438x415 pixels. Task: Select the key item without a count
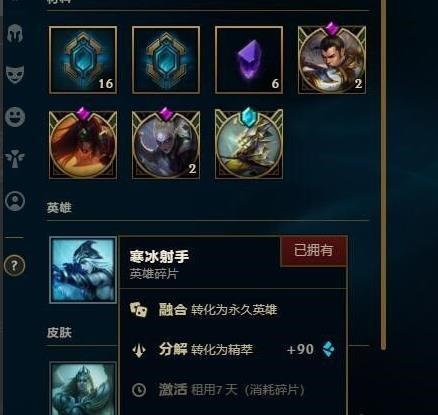[x=166, y=60]
